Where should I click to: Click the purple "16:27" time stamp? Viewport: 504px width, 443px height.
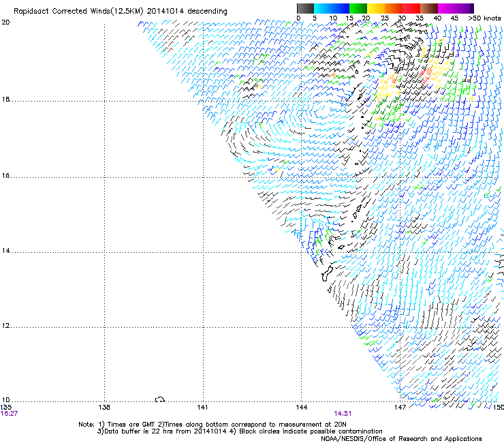coord(9,414)
